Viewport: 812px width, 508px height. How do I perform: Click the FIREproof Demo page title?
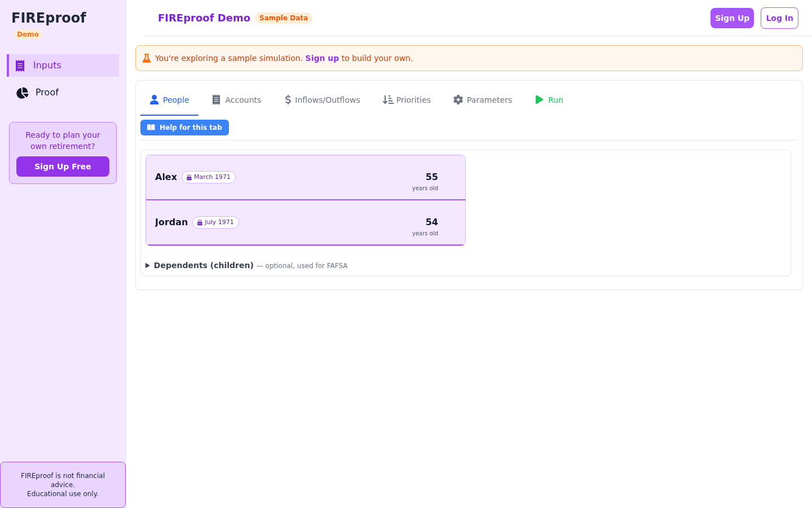[x=204, y=18]
